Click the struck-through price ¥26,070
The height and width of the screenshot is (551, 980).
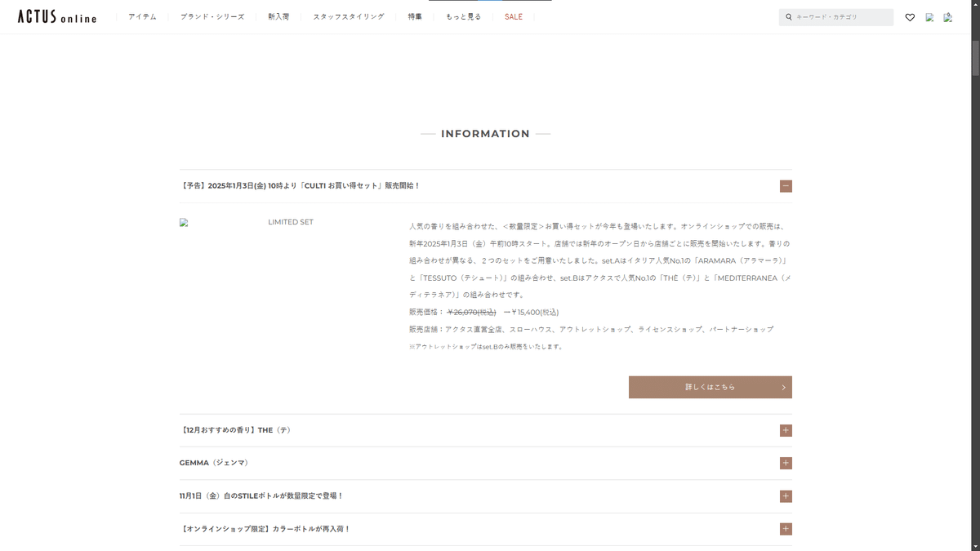(471, 312)
